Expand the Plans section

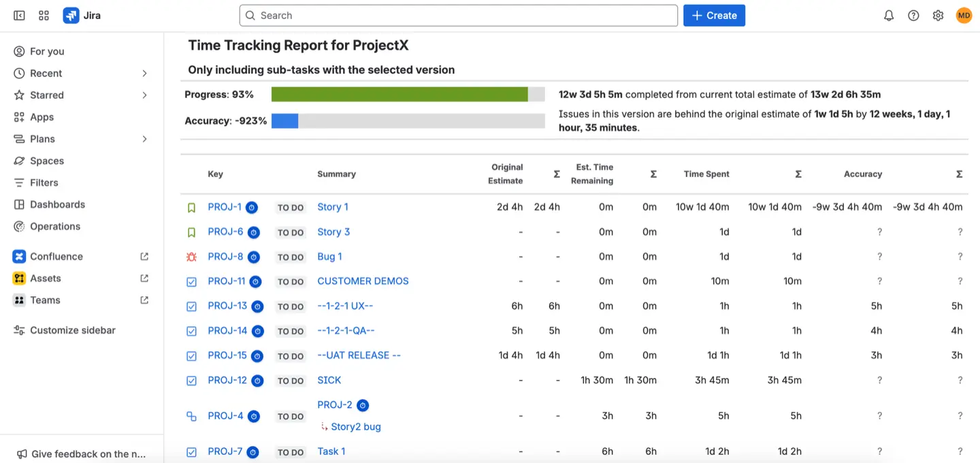click(144, 138)
